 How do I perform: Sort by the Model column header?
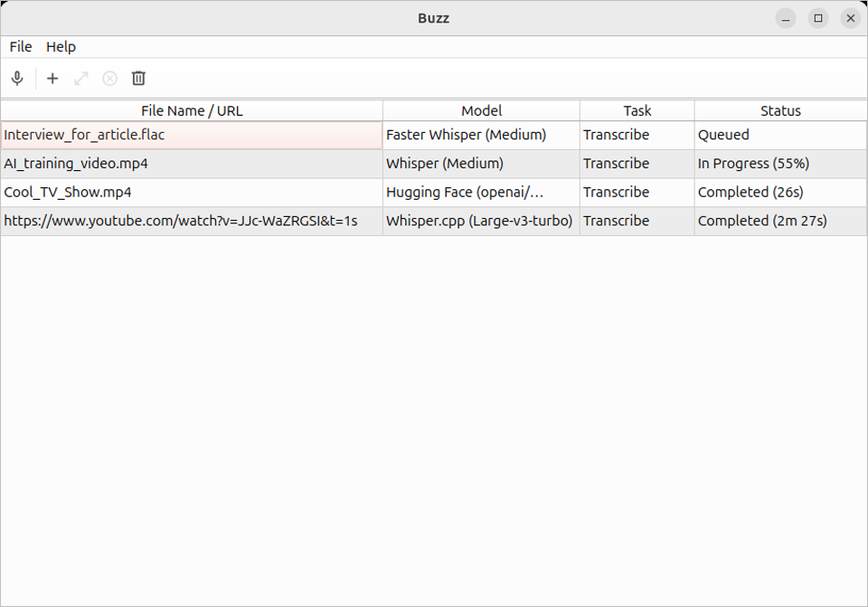coord(481,110)
